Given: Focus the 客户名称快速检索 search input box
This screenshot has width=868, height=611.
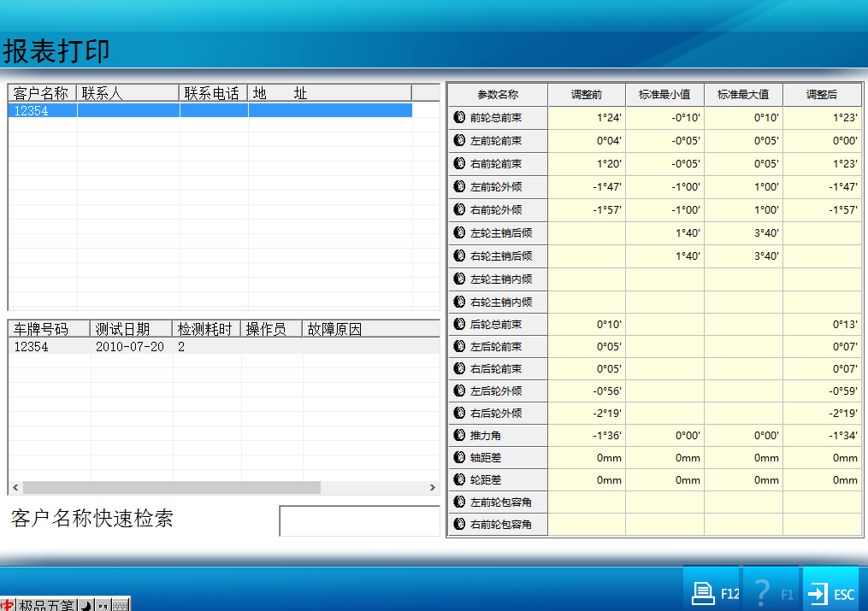Looking at the screenshot, I should (x=359, y=520).
